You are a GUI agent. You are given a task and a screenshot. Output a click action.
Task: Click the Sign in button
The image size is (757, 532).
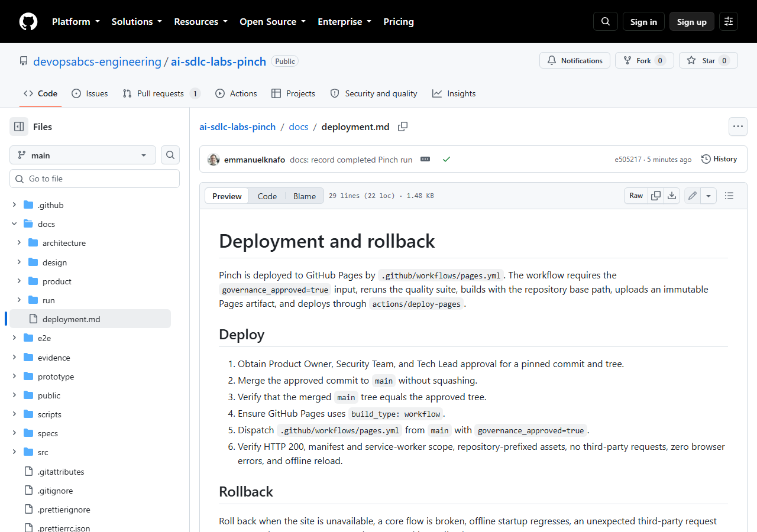[x=643, y=21]
